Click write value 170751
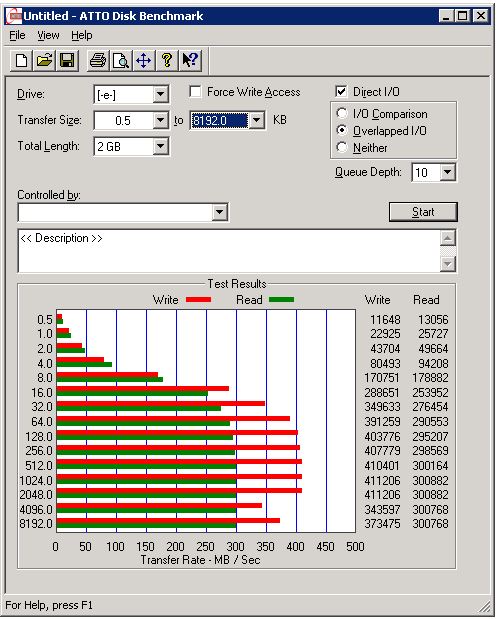This screenshot has width=497, height=619. (x=382, y=378)
